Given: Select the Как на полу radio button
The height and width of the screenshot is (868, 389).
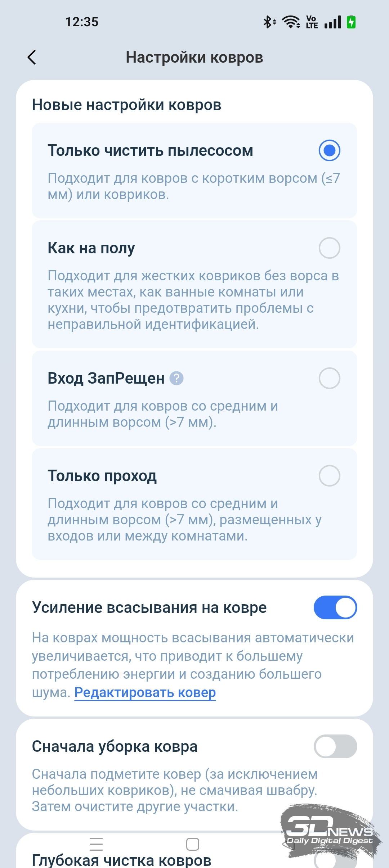Looking at the screenshot, I should click(329, 248).
